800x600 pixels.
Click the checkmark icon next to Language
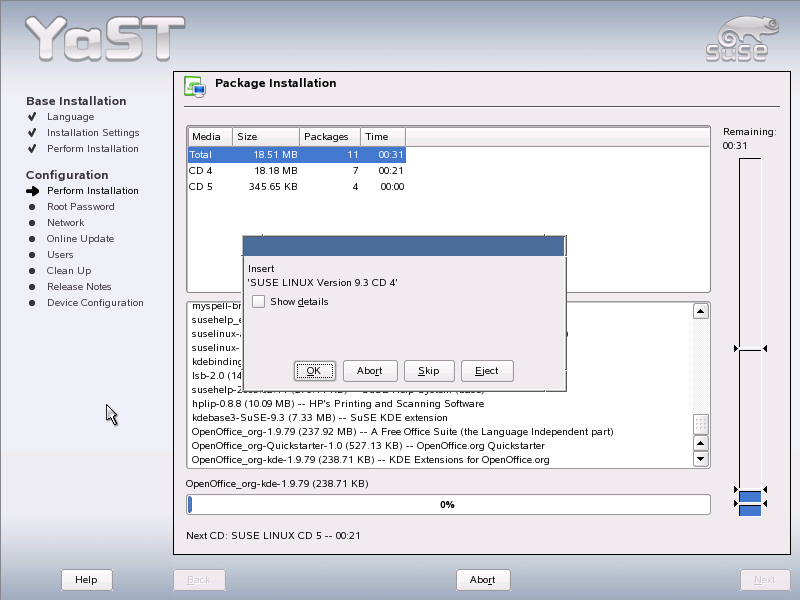32,117
